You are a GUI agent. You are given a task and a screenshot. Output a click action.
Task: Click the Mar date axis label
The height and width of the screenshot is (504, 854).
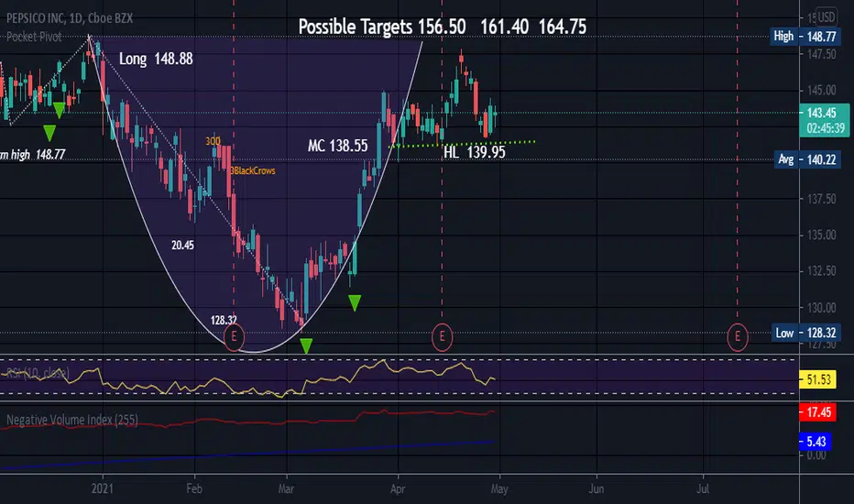287,488
